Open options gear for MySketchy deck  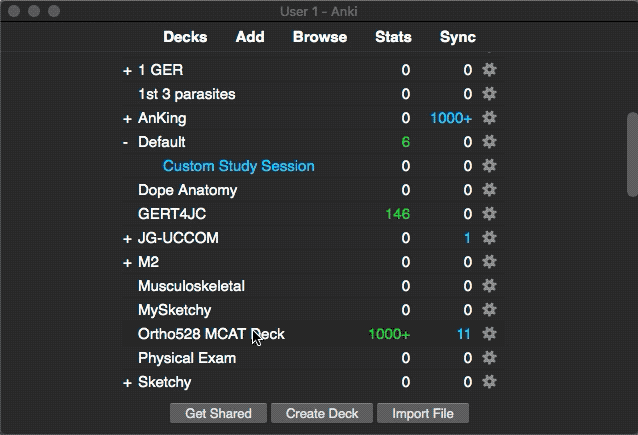(489, 310)
